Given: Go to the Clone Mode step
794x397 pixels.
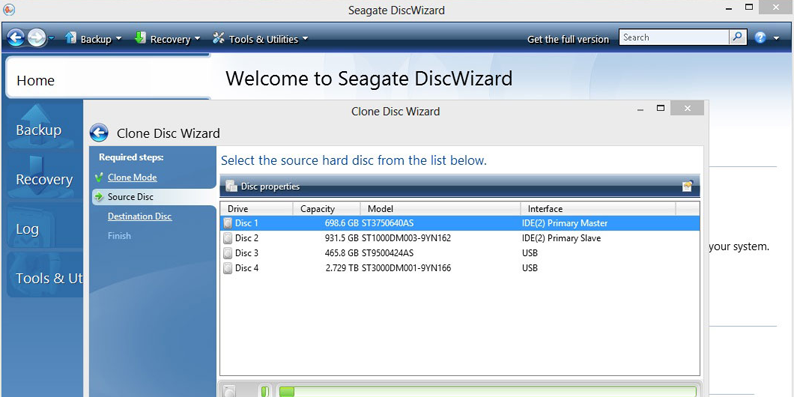Looking at the screenshot, I should (132, 178).
